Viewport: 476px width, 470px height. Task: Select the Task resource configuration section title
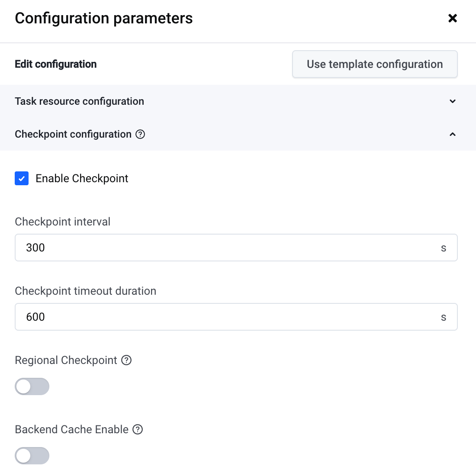click(79, 101)
